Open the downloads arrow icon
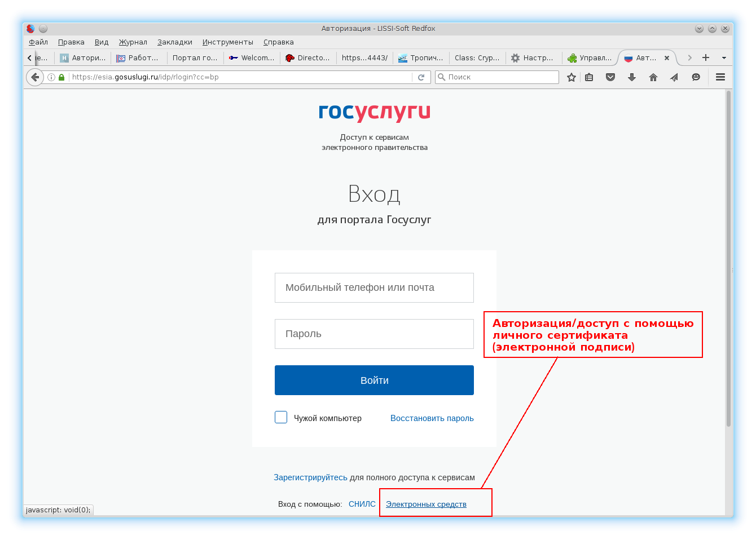 (632, 77)
